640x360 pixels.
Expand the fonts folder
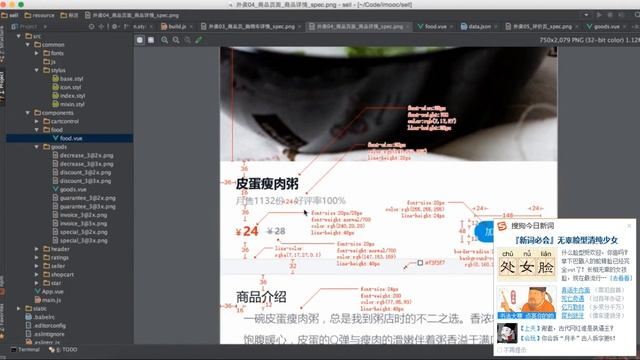click(x=37, y=53)
